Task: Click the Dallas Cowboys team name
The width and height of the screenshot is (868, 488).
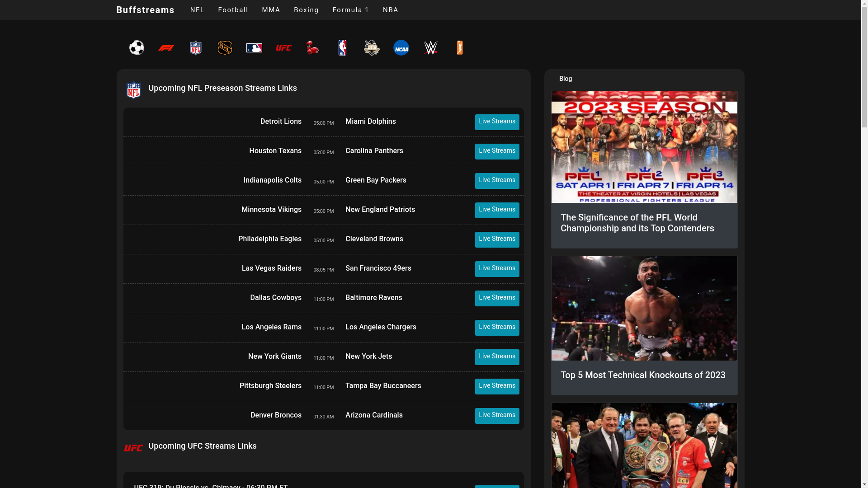Action: (276, 298)
